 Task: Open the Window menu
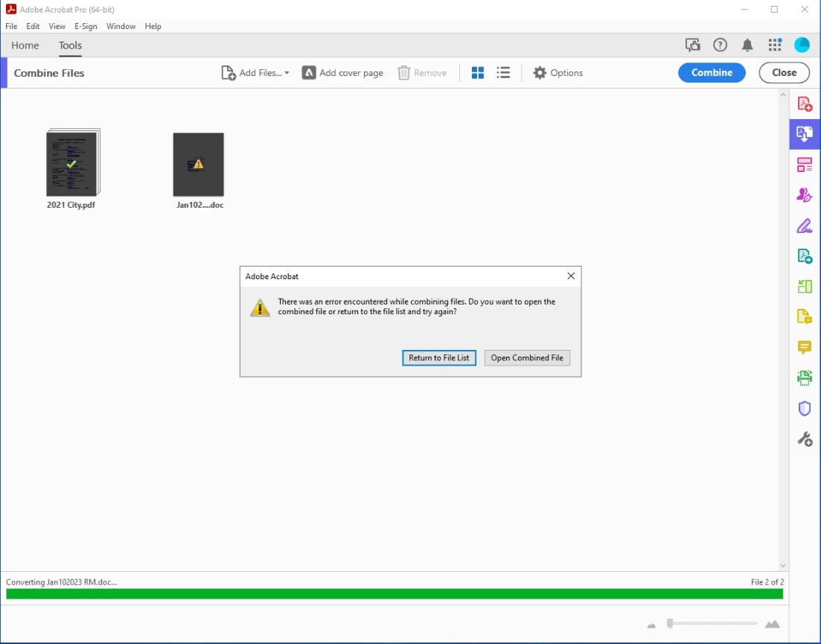click(121, 26)
